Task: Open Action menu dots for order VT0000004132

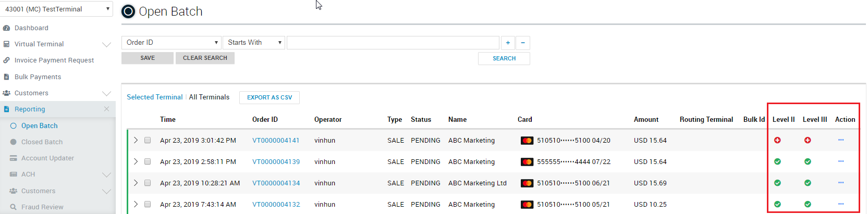Action: 841,204
